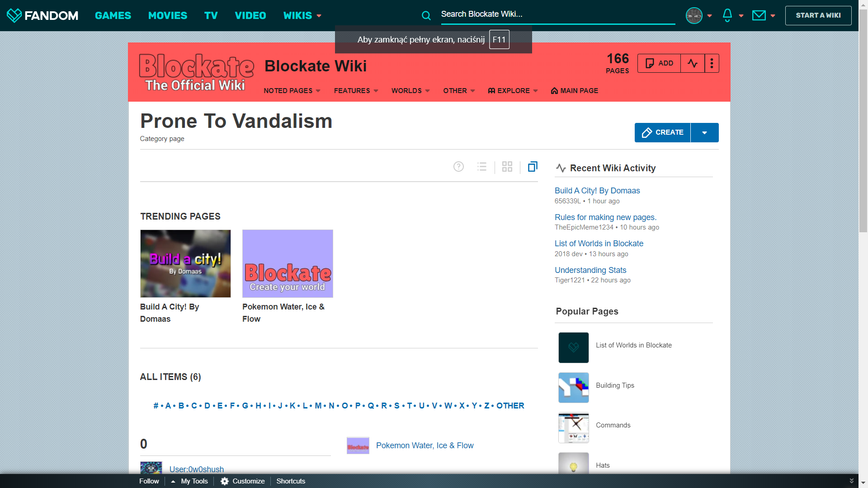Screen dimensions: 868x488
Task: Click the stacked pages view icon
Action: [533, 167]
